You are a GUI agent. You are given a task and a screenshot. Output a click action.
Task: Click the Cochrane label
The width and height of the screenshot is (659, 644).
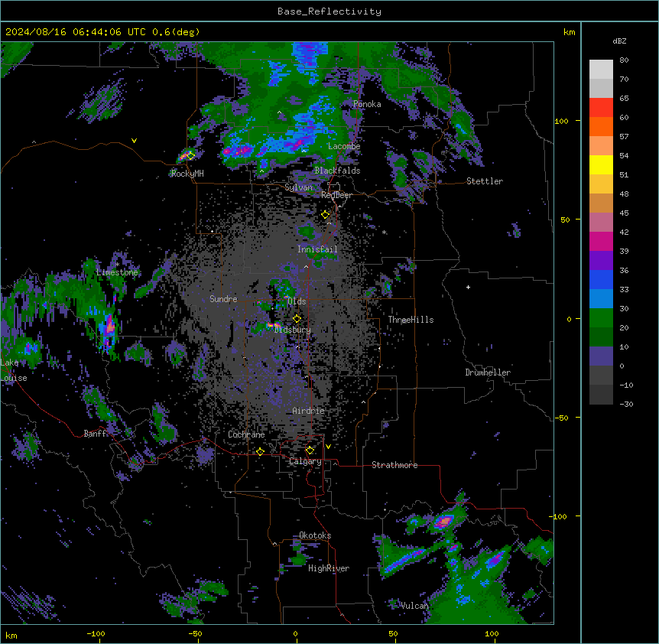(246, 434)
